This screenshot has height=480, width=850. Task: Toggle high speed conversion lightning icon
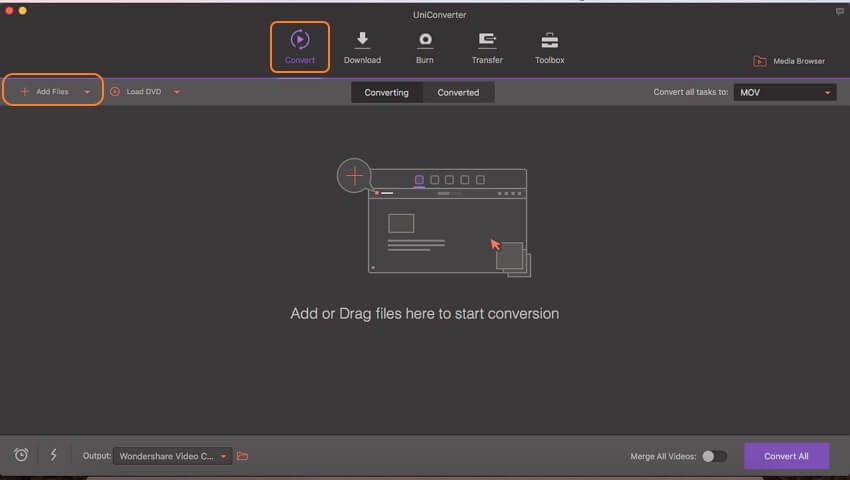54,455
